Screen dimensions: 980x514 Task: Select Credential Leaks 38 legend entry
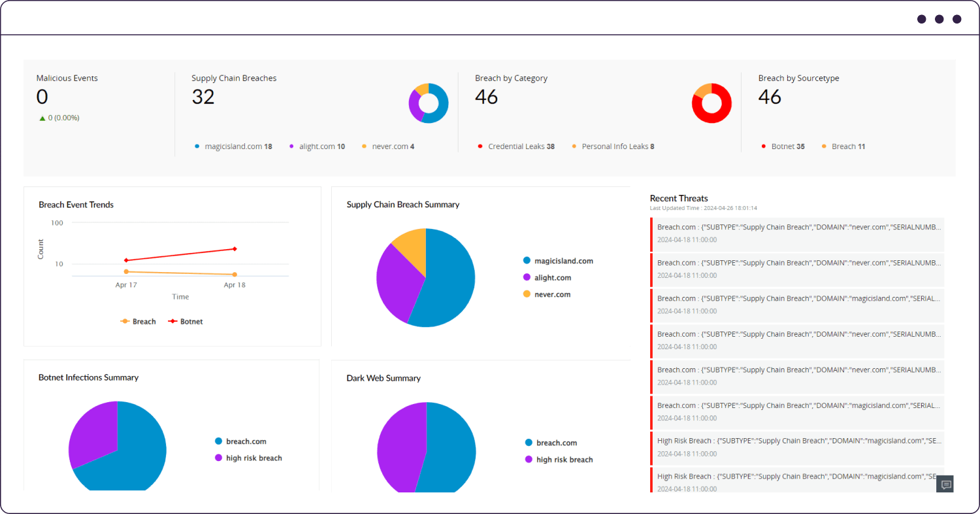pyautogui.click(x=516, y=146)
